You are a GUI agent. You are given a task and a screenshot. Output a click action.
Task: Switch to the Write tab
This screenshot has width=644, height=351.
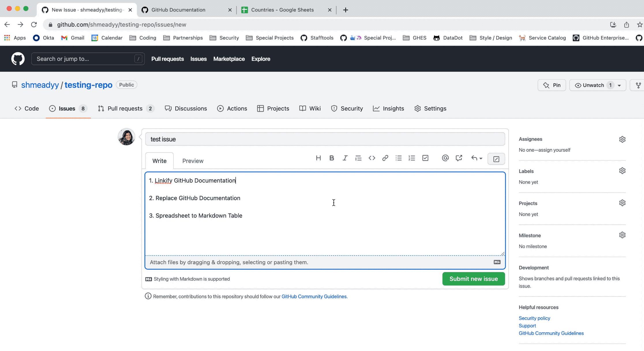[159, 160]
